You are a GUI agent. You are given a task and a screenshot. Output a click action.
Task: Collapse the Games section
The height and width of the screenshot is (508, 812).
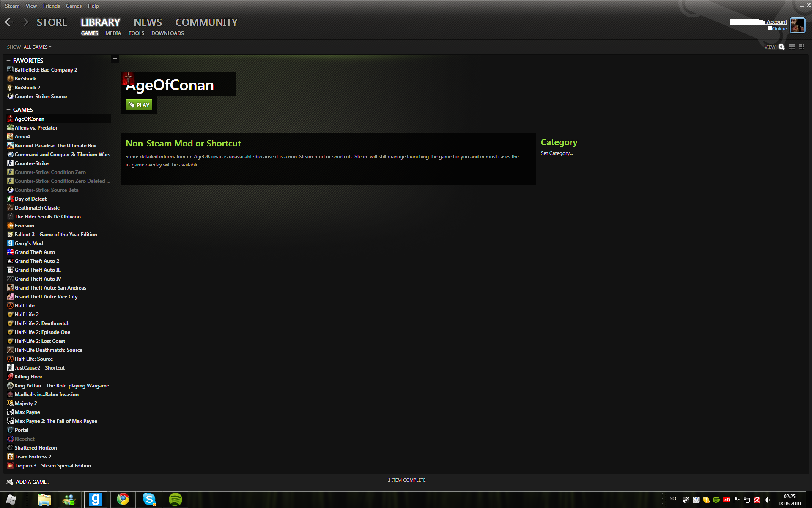(x=8, y=110)
